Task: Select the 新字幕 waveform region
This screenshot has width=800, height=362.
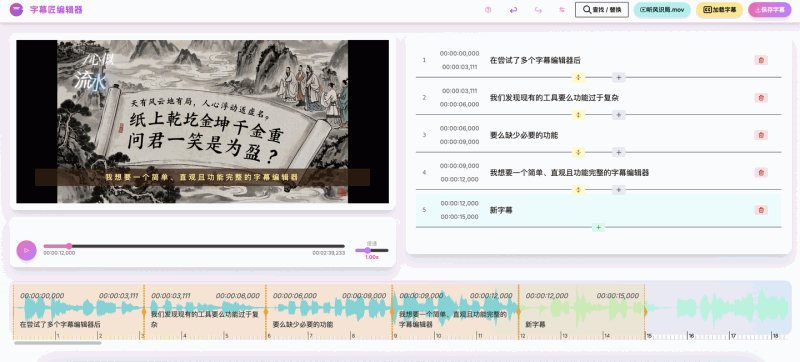Action: (582, 311)
